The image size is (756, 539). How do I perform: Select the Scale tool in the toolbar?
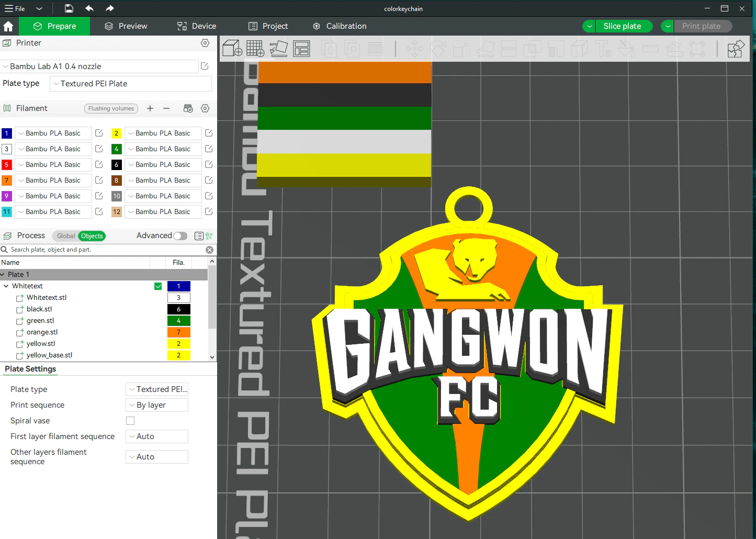coord(461,49)
